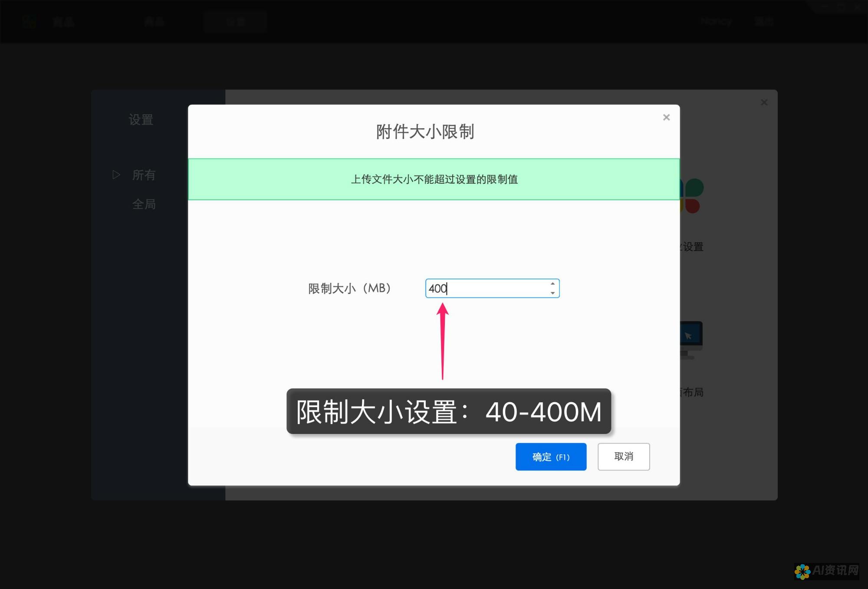Expand the 所有 tree arrow in the settings sidebar
The height and width of the screenshot is (589, 868).
click(x=116, y=175)
